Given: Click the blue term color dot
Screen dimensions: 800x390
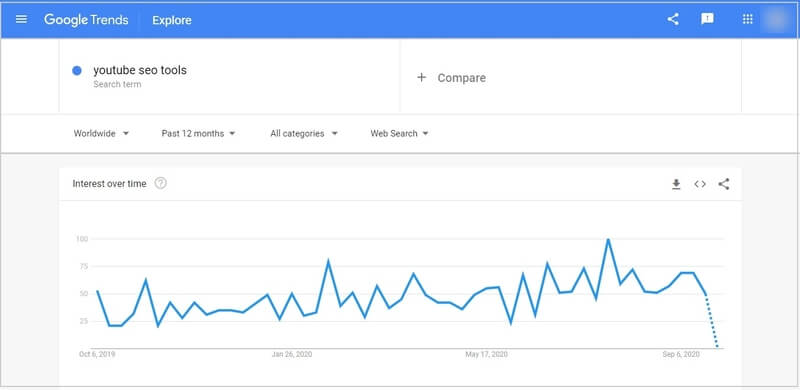Looking at the screenshot, I should (77, 71).
